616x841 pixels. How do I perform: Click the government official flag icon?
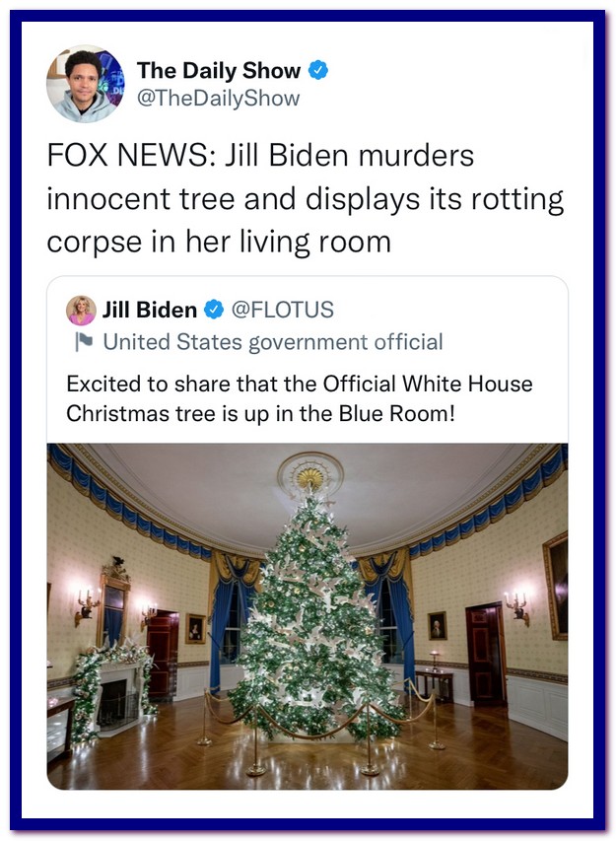tap(84, 342)
